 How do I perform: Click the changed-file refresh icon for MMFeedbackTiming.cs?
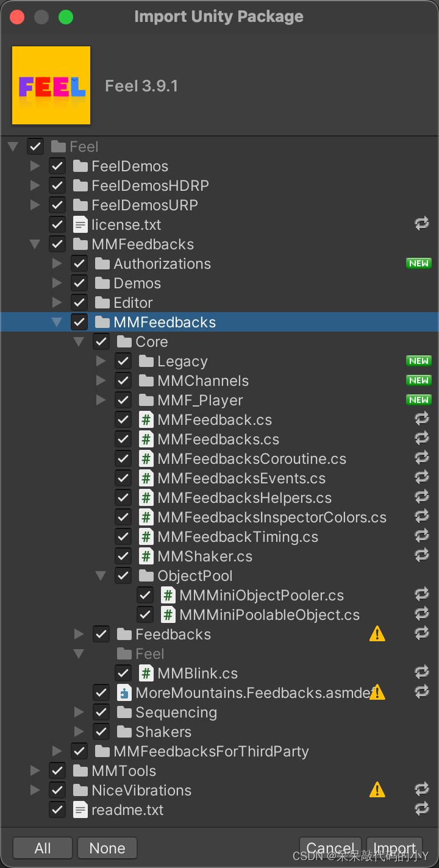pos(422,536)
